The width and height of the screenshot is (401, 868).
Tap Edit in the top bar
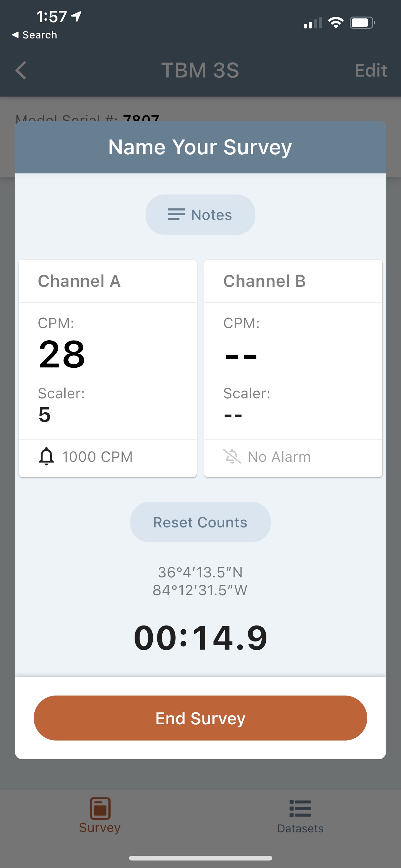(370, 70)
